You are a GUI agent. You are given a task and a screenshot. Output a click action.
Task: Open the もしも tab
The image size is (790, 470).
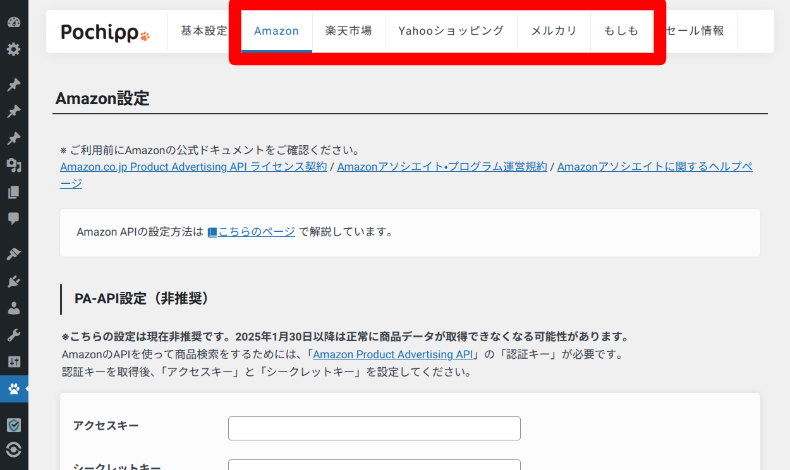(x=621, y=31)
